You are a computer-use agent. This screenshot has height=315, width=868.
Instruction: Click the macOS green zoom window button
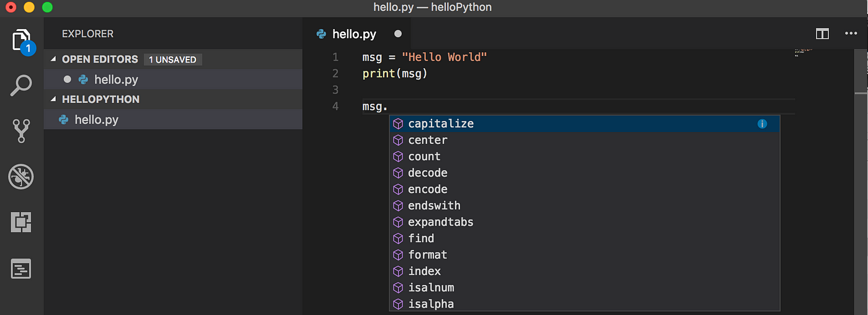47,7
